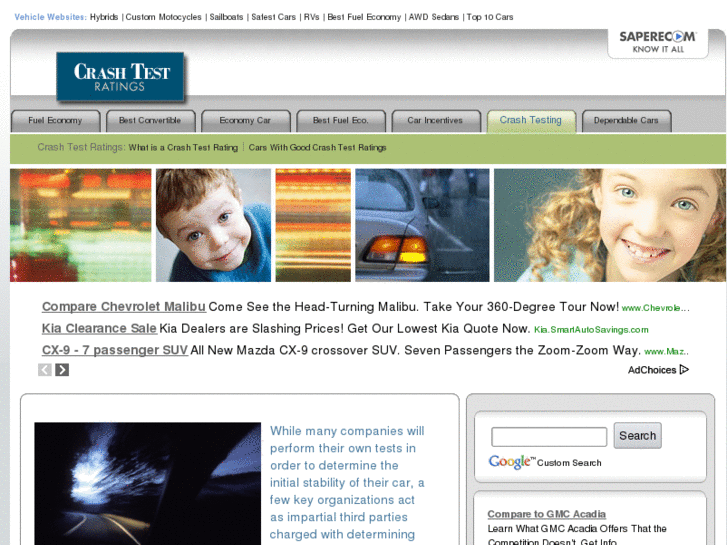
Task: Follow the Safest Cars link
Action: click(x=274, y=17)
